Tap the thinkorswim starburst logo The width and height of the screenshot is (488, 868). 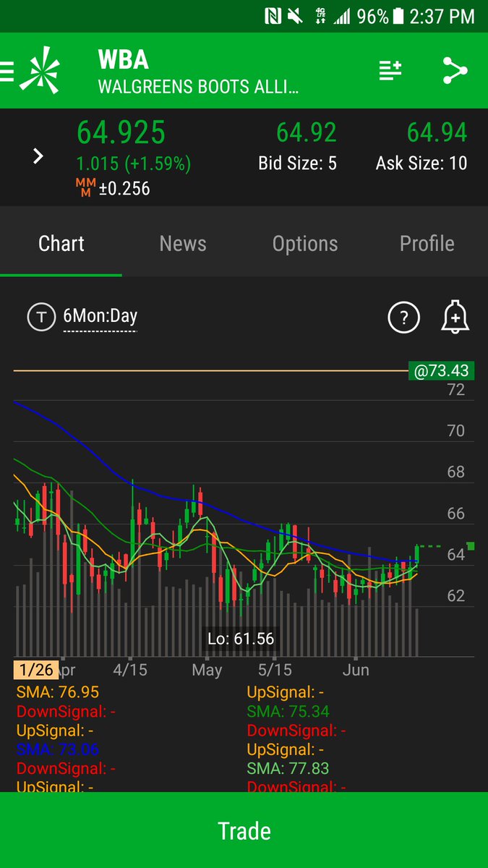[40, 71]
